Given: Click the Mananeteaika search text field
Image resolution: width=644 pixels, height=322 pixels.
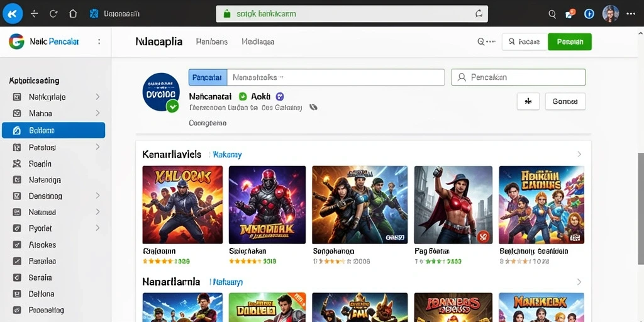Looking at the screenshot, I should [336, 77].
